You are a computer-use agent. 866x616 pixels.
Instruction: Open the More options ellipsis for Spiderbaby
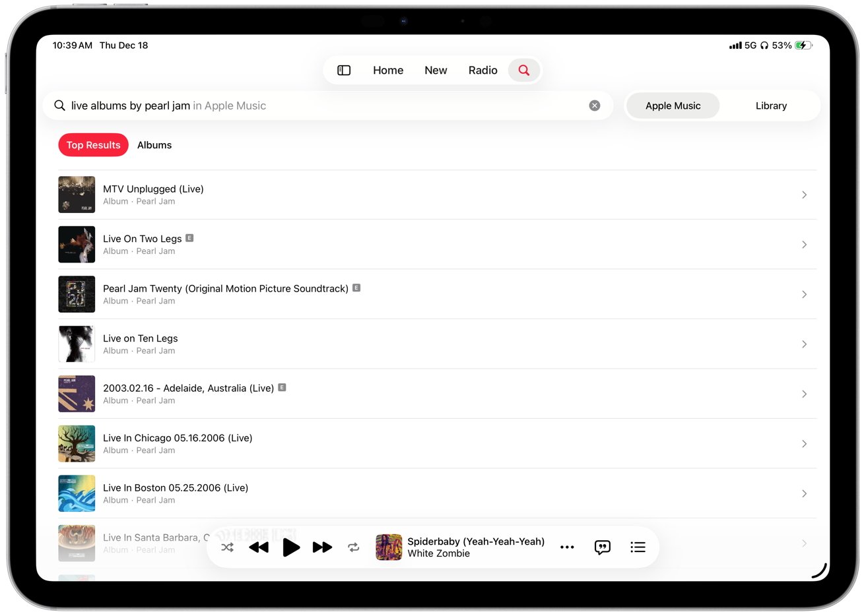coord(566,547)
